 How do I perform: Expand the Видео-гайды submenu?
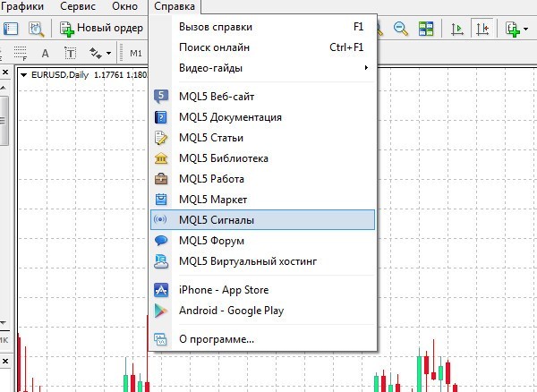[262, 68]
